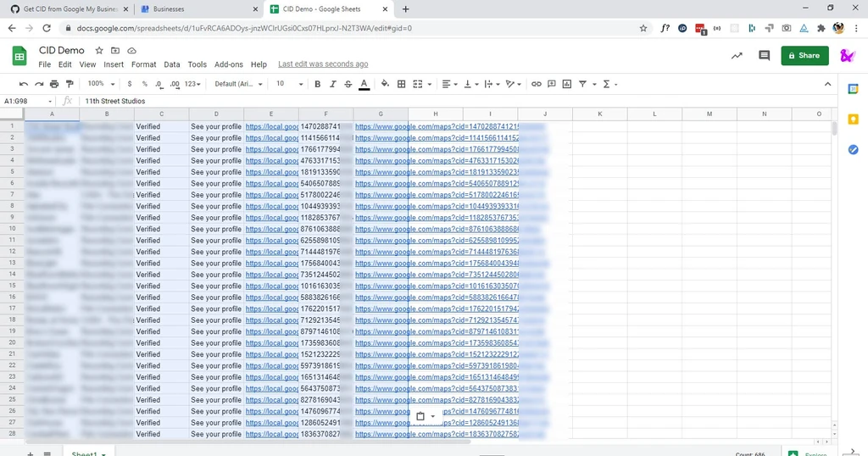Open the fill color picker
Image resolution: width=868 pixels, height=456 pixels.
(385, 84)
